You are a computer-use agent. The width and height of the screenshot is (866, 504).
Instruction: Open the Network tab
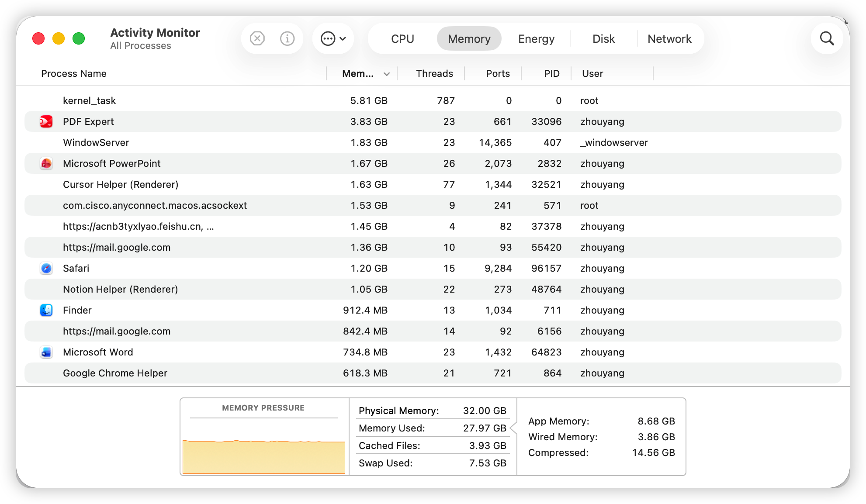[x=669, y=38]
